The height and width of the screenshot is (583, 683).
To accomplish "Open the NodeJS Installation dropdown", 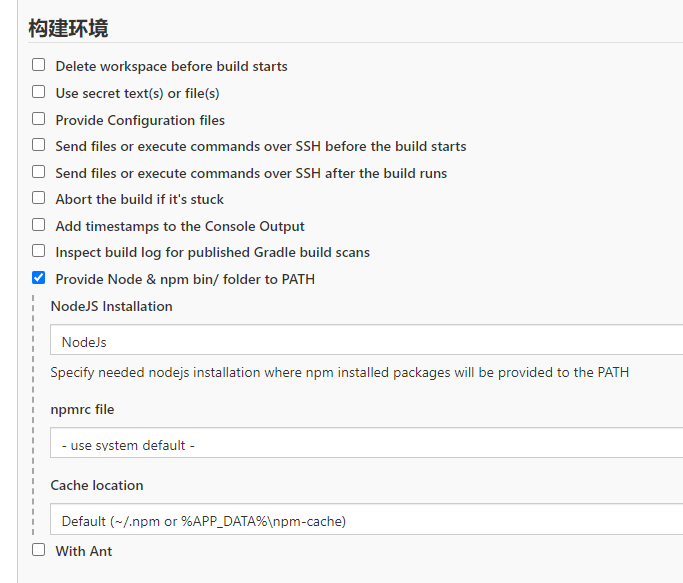I will pos(366,339).
